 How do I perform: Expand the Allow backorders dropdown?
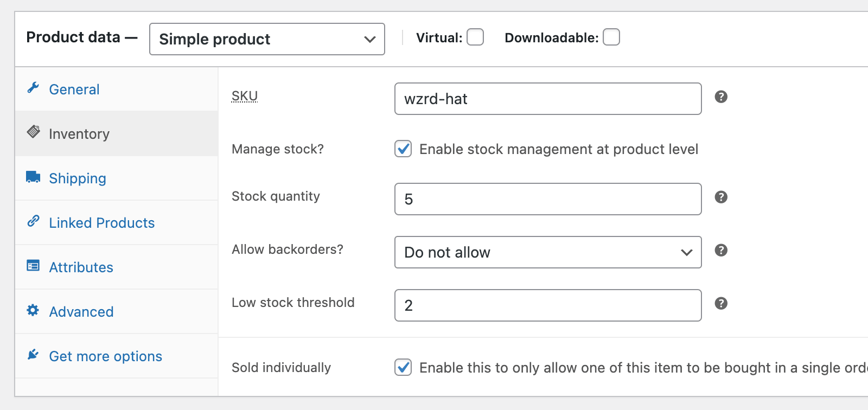[x=548, y=252]
